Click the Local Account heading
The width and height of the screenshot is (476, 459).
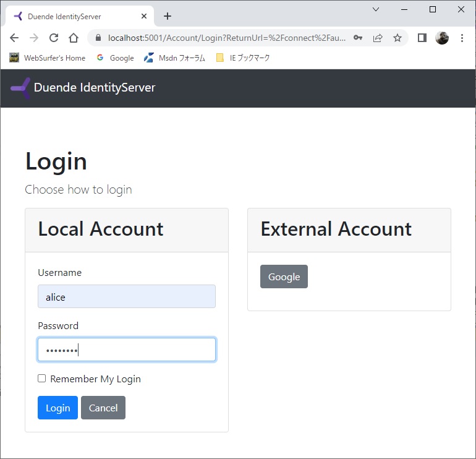(101, 229)
